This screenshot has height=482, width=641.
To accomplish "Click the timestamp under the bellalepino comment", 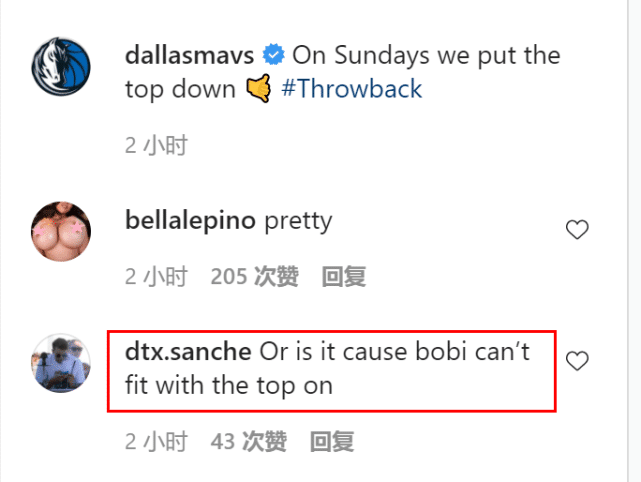I will tap(156, 277).
